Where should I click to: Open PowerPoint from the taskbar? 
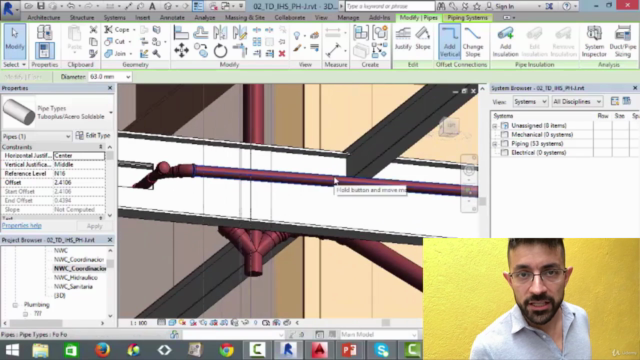(x=349, y=350)
